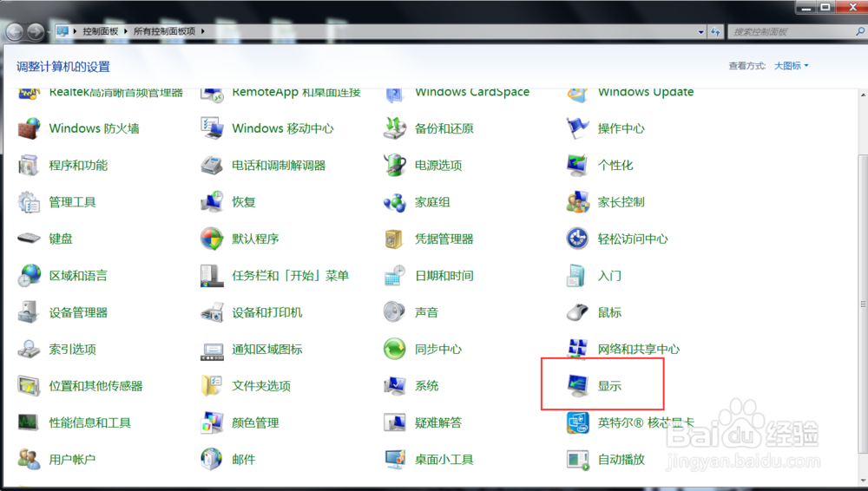Open 入门 getting started link
868x491 pixels.
pyautogui.click(x=609, y=276)
